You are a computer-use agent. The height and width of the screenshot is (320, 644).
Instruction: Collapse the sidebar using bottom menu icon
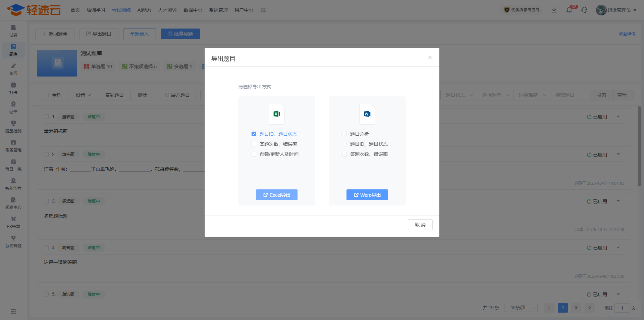(13, 311)
